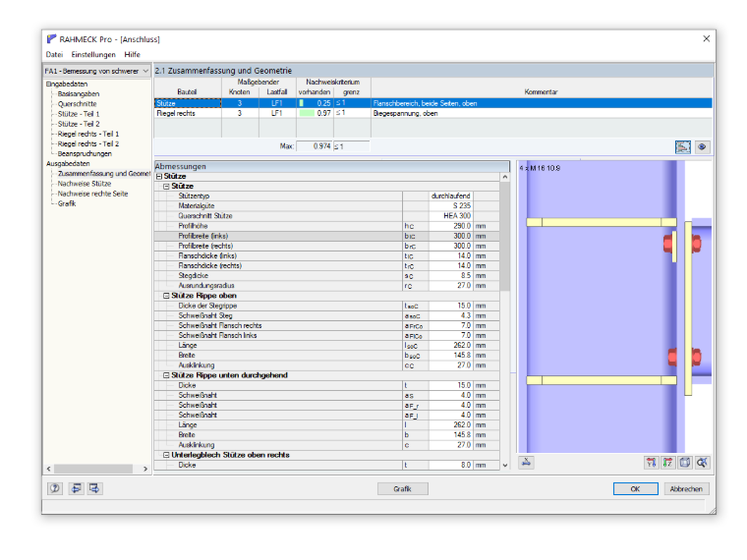Select the Profilbreite (links) row
This screenshot has width=747, height=560.
[x=326, y=236]
